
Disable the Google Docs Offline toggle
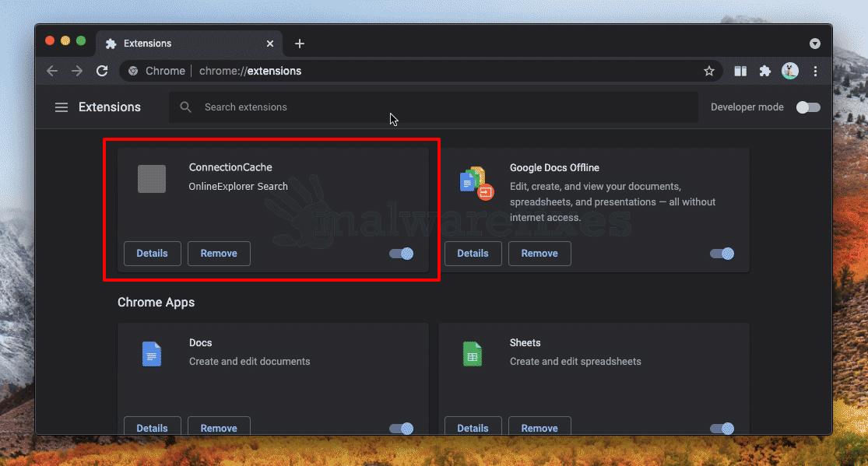point(722,254)
